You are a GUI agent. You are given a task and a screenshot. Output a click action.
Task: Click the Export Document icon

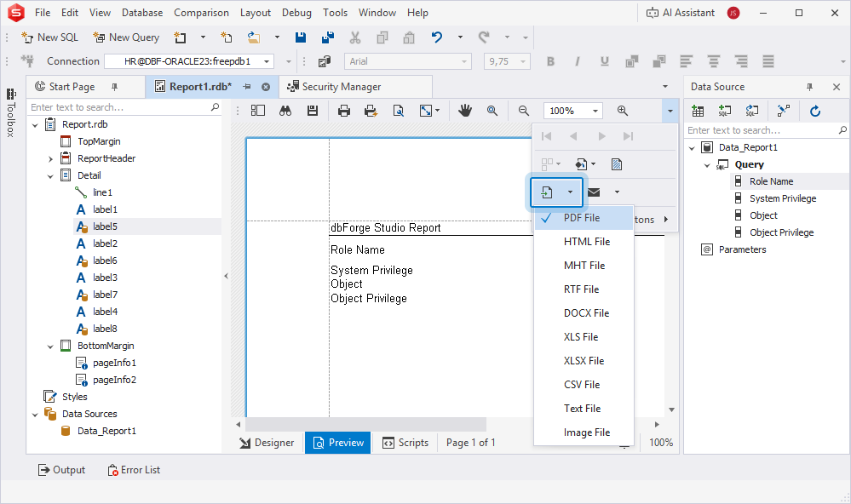pos(547,192)
